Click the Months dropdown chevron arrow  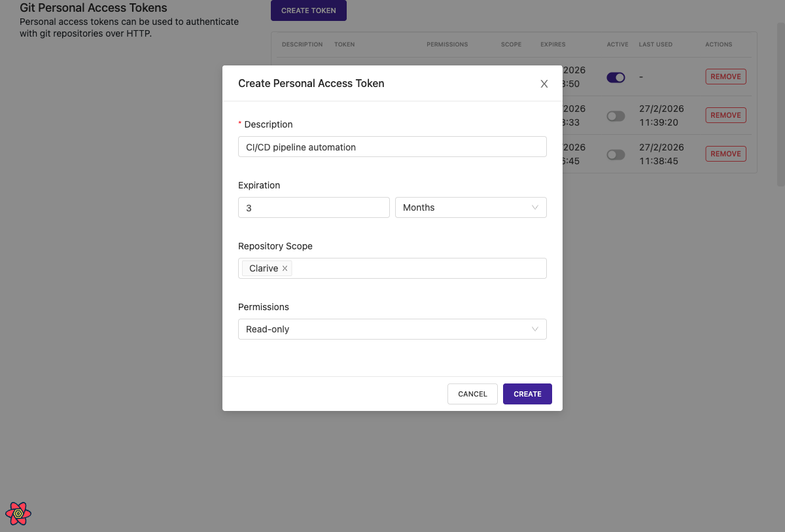tap(534, 207)
